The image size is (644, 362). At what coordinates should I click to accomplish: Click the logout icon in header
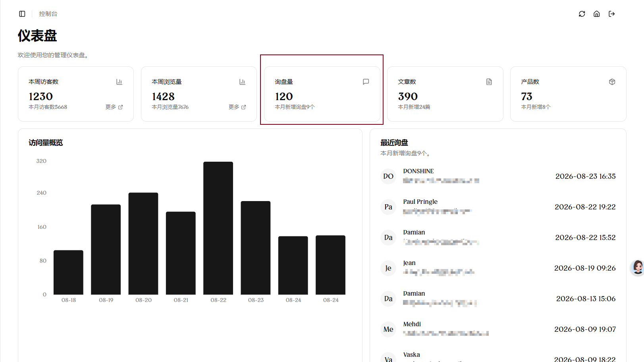[x=612, y=14]
